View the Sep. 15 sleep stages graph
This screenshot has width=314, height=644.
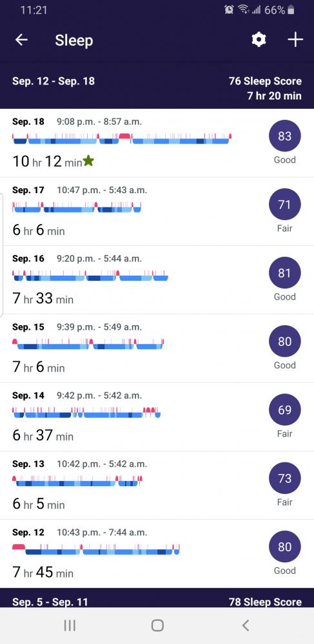click(x=88, y=344)
